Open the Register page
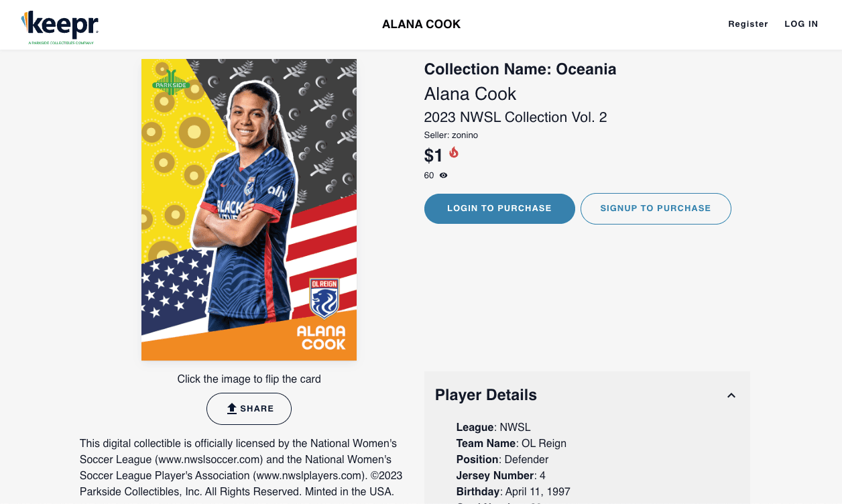Viewport: 842px width, 504px height. click(x=748, y=24)
